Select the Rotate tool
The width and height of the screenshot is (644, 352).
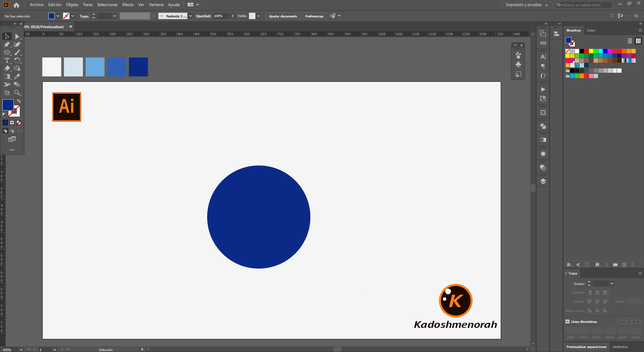17,60
